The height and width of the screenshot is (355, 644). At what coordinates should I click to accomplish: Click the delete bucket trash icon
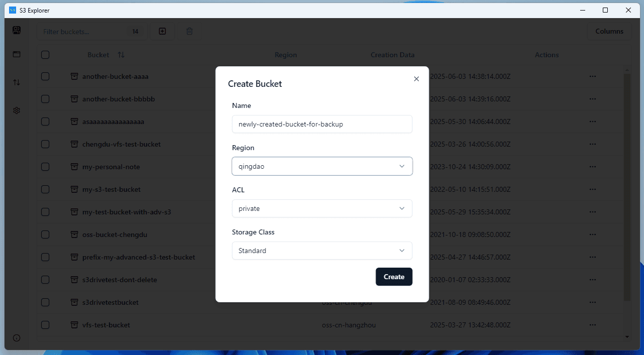pyautogui.click(x=189, y=31)
